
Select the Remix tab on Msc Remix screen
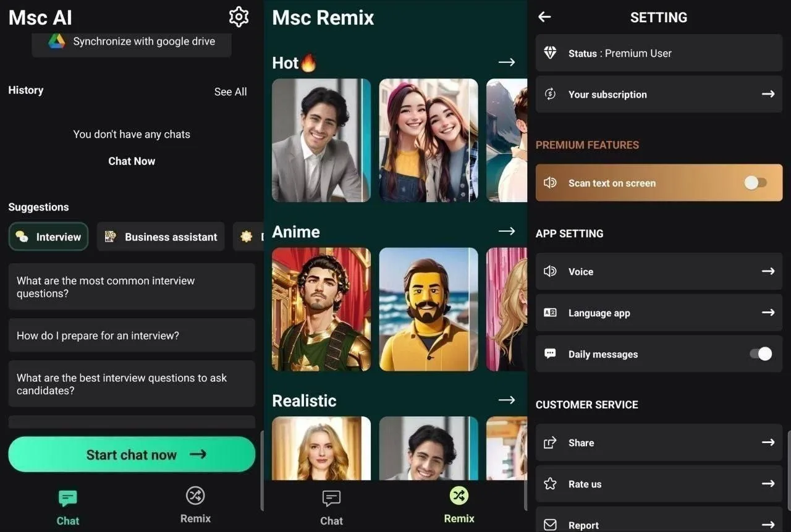point(459,505)
